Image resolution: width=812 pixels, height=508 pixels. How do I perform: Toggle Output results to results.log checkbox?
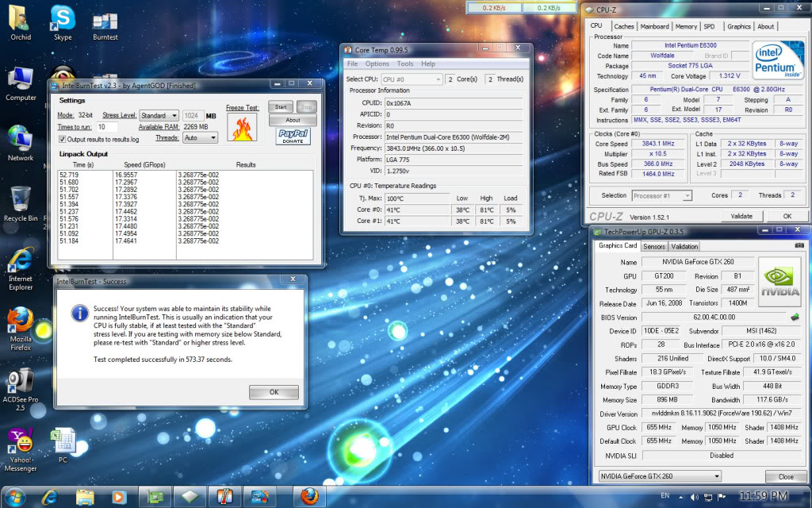coord(62,139)
